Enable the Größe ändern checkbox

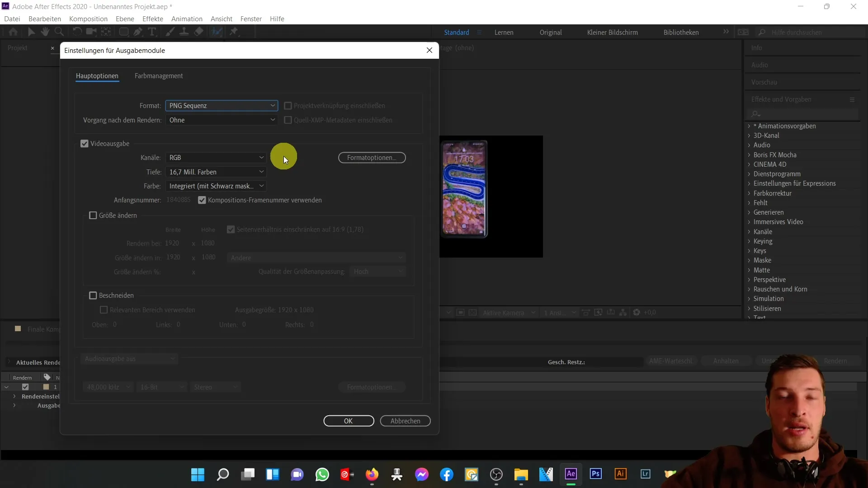[93, 215]
